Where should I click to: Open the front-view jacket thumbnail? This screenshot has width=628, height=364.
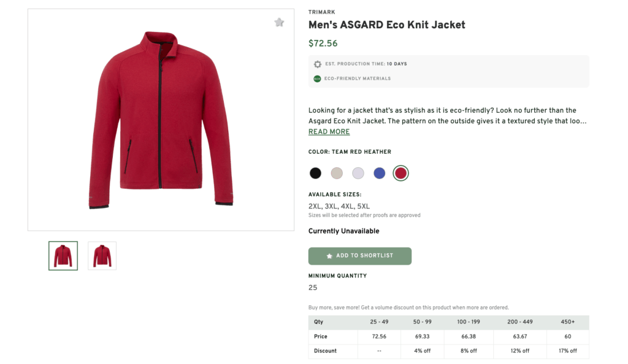point(63,256)
